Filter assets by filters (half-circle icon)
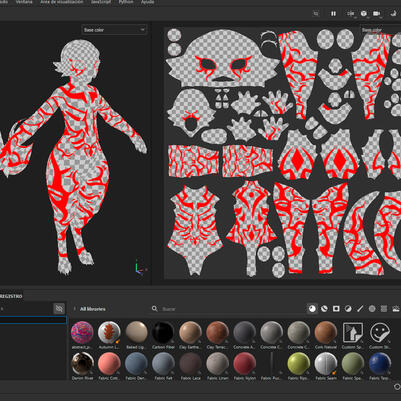The height and width of the screenshot is (401, 401). (348, 309)
